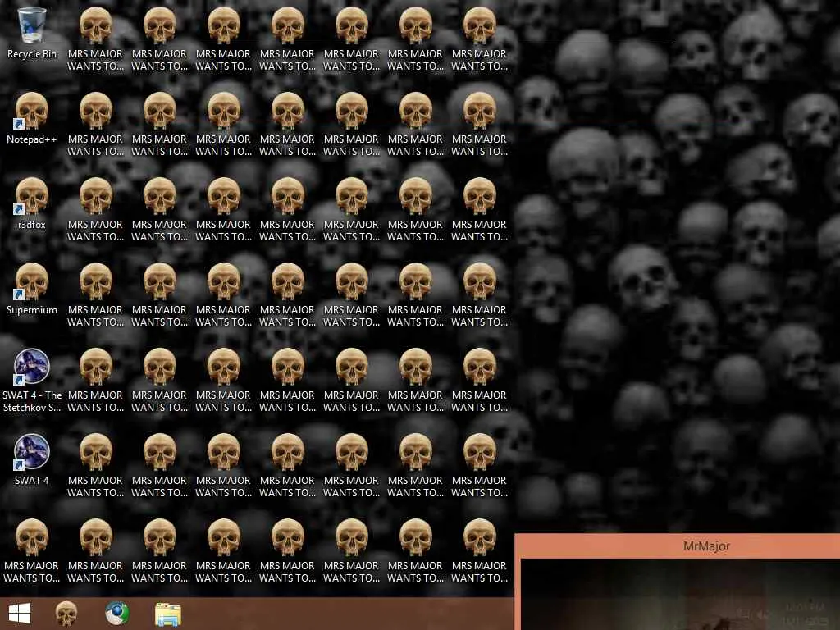This screenshot has height=630, width=840.
Task: Select MRS MAJOR skull directly below SWAT 4
Action: click(x=32, y=550)
